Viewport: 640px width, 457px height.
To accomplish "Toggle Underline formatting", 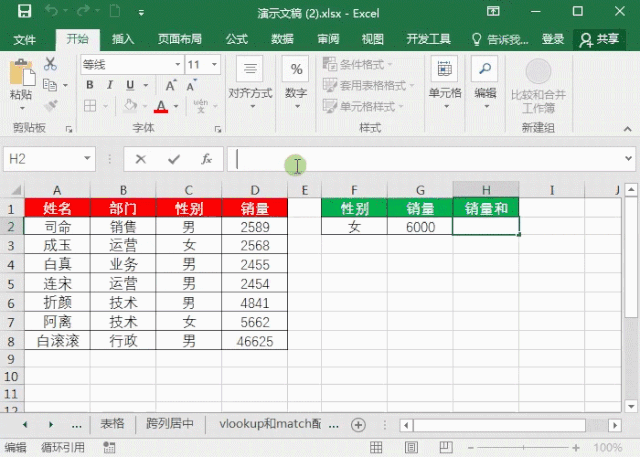I will click(x=130, y=85).
